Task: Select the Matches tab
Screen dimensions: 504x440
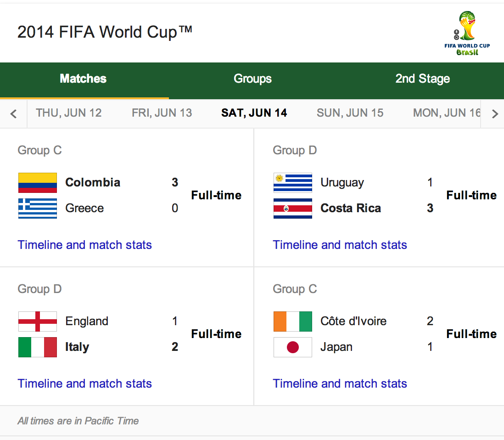Action: point(83,79)
